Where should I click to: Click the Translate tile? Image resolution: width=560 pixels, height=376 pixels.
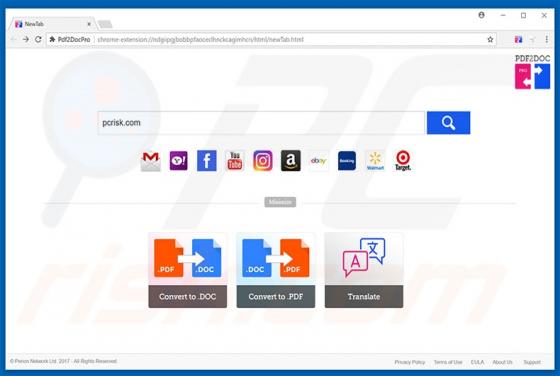[x=364, y=270]
